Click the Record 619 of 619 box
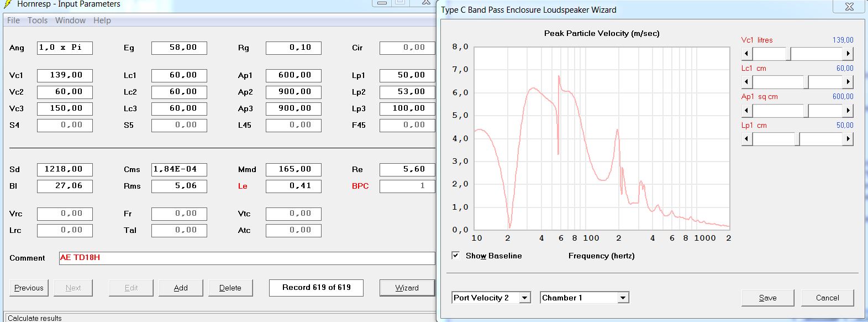 316,288
